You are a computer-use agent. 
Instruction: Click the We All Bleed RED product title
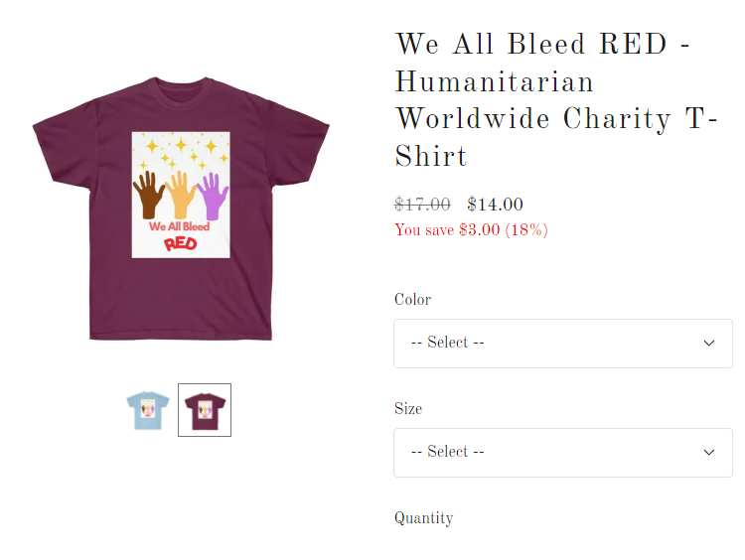click(x=556, y=99)
